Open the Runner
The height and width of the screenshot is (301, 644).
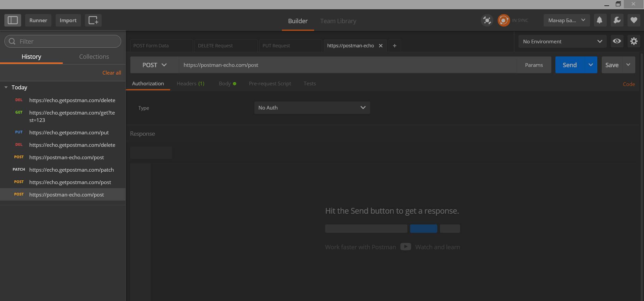38,20
